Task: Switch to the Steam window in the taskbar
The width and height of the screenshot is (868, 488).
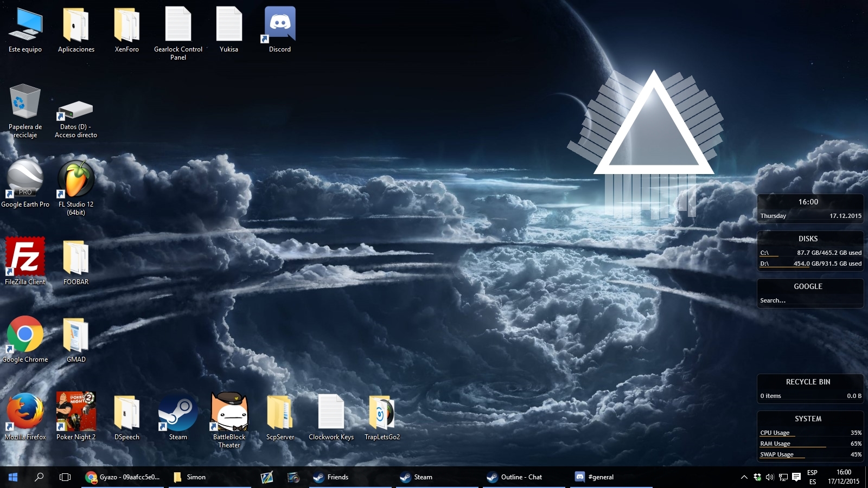Action: click(x=437, y=477)
